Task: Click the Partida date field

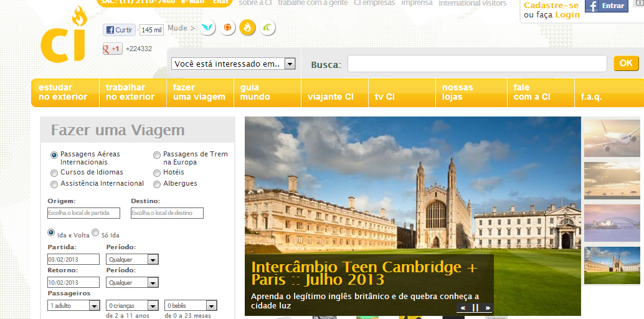Action: (x=73, y=259)
